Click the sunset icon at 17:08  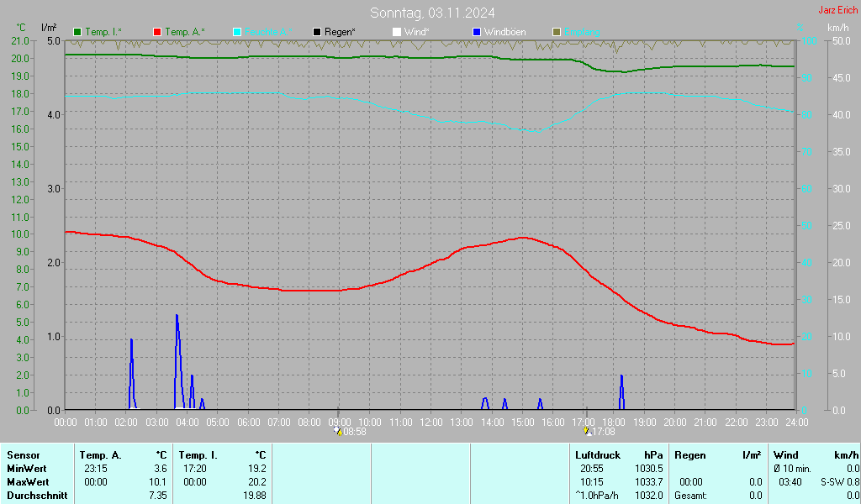point(587,431)
